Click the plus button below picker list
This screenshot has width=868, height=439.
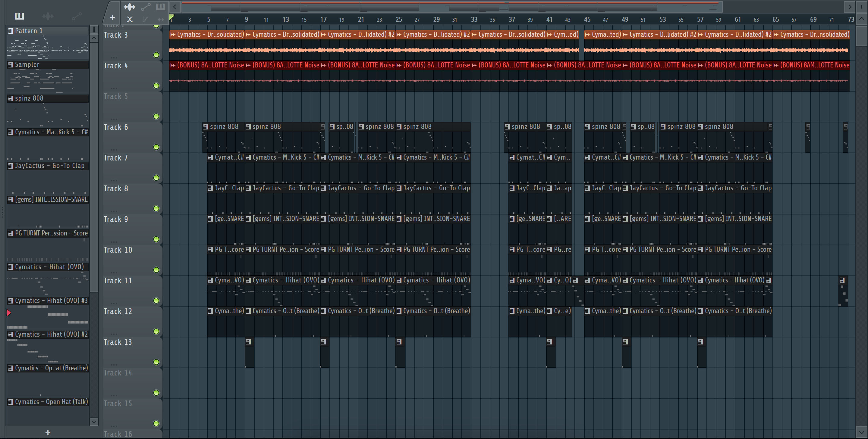[x=48, y=433]
